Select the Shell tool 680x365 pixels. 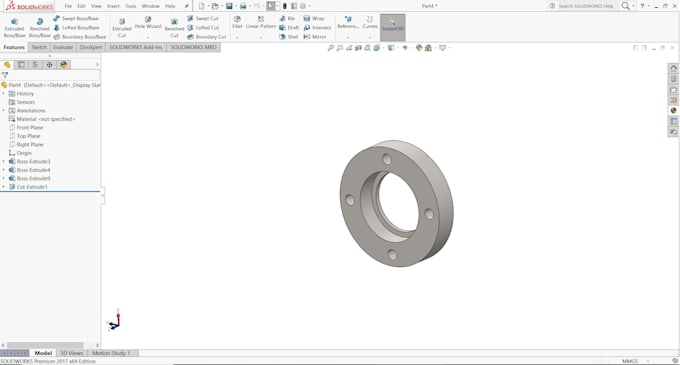tap(288, 37)
